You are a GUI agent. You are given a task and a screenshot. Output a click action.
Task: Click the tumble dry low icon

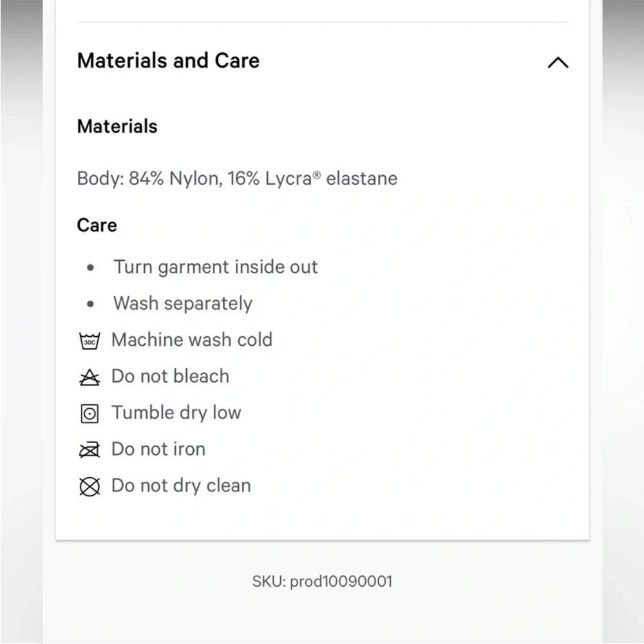coord(90,413)
